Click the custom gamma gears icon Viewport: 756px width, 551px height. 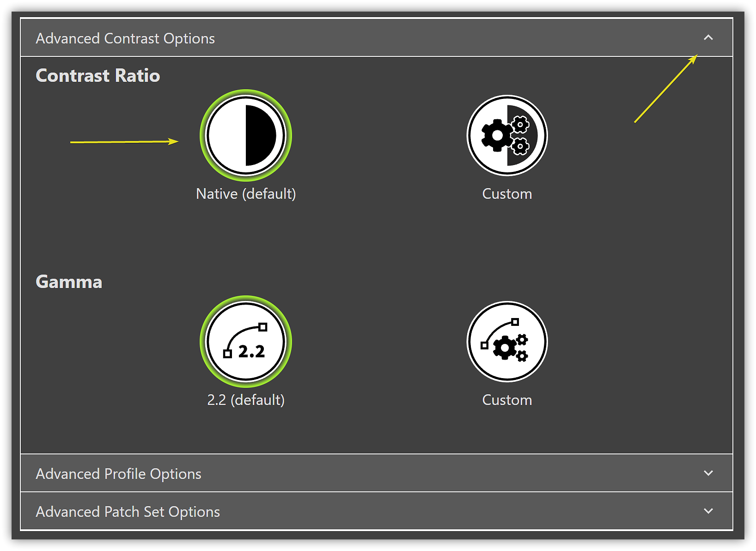pos(507,342)
